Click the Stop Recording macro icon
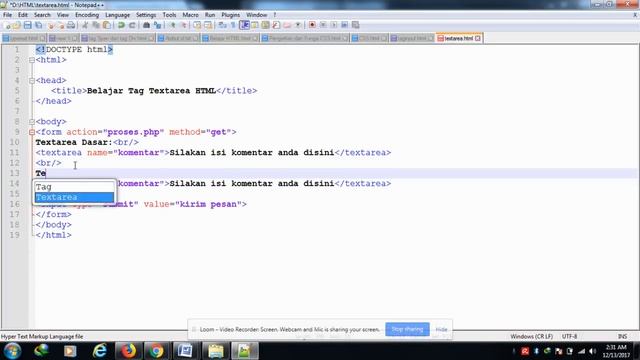The image size is (640, 360). (x=323, y=25)
